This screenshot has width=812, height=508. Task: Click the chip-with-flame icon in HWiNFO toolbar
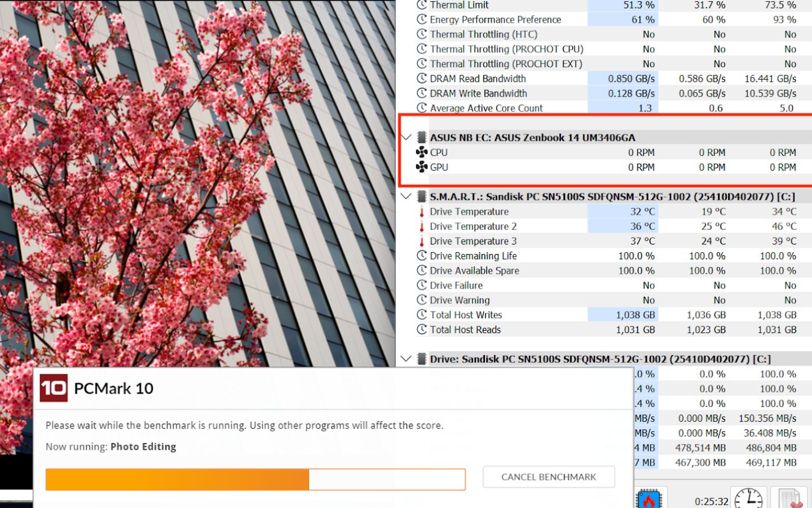(648, 499)
